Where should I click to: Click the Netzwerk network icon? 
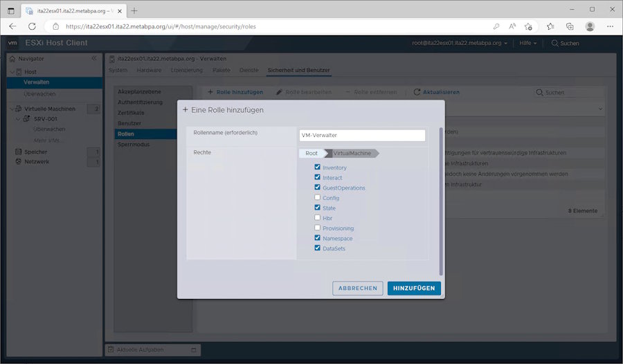18,161
